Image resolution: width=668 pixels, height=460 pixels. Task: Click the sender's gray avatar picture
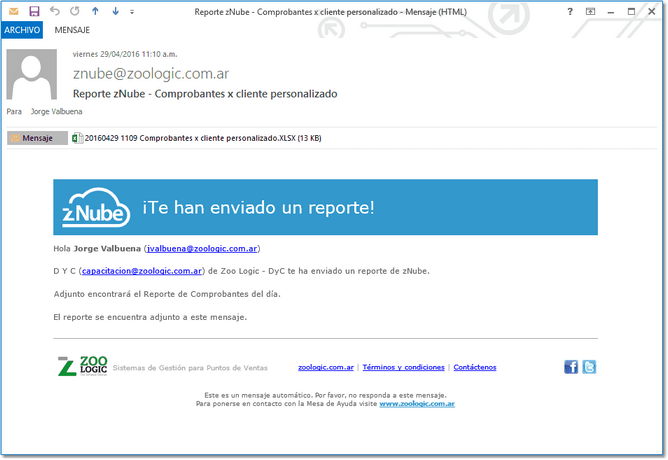(32, 74)
